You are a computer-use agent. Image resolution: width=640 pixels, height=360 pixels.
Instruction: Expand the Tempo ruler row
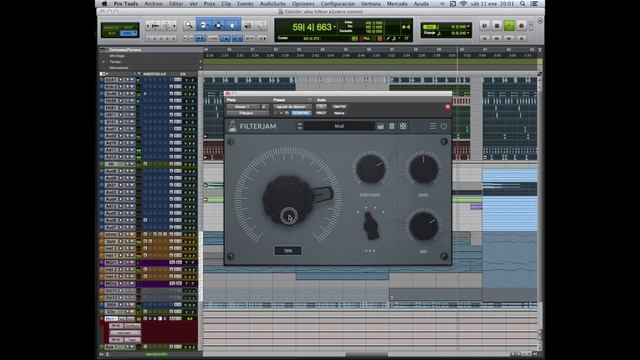pyautogui.click(x=103, y=62)
